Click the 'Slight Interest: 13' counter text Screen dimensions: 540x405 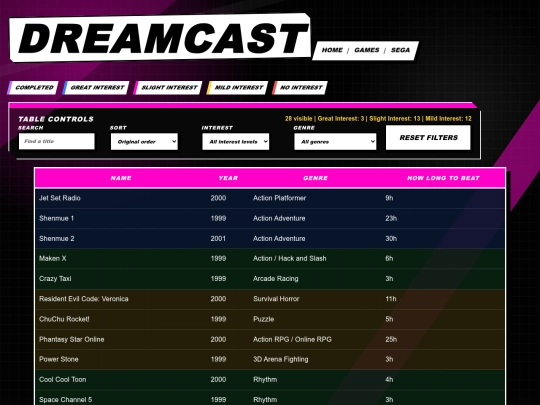click(x=395, y=118)
